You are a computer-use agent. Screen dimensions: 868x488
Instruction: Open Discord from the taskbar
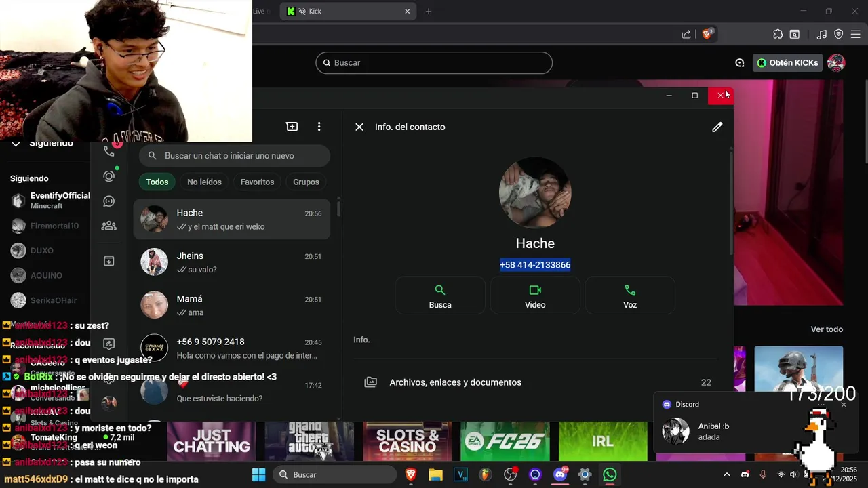point(560,474)
